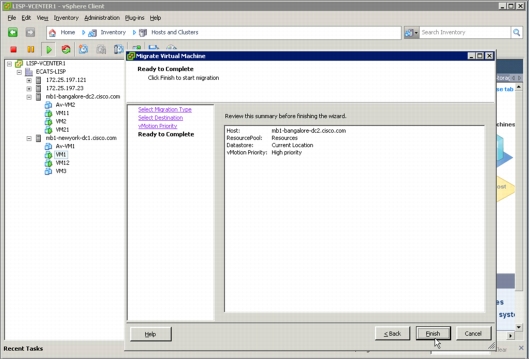Go to the vMotion Priority step

coord(158,126)
